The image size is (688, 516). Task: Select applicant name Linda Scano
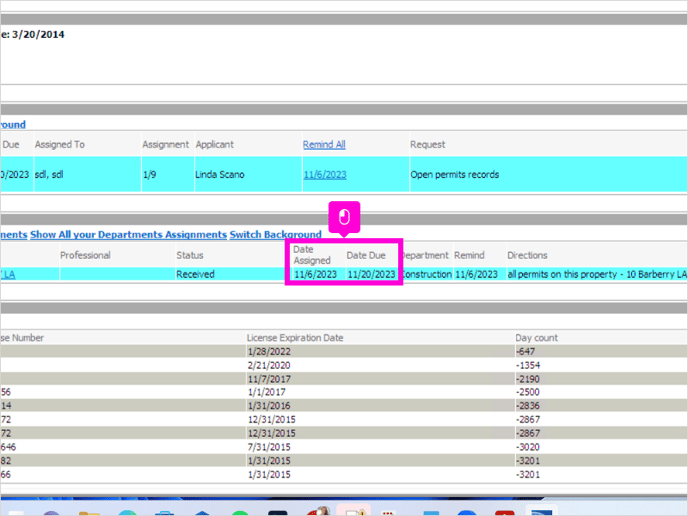click(220, 175)
